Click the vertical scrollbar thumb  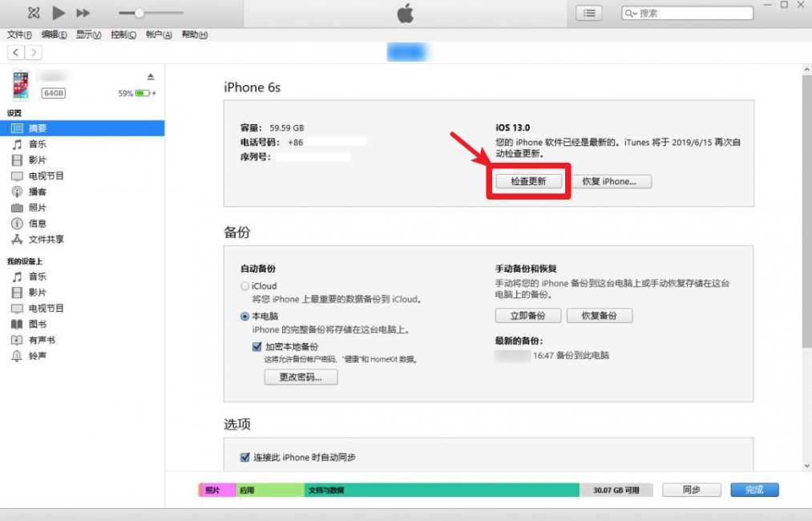(807, 212)
